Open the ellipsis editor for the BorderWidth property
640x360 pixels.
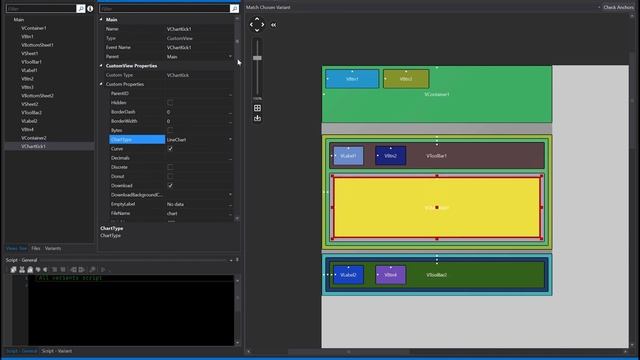click(x=230, y=122)
